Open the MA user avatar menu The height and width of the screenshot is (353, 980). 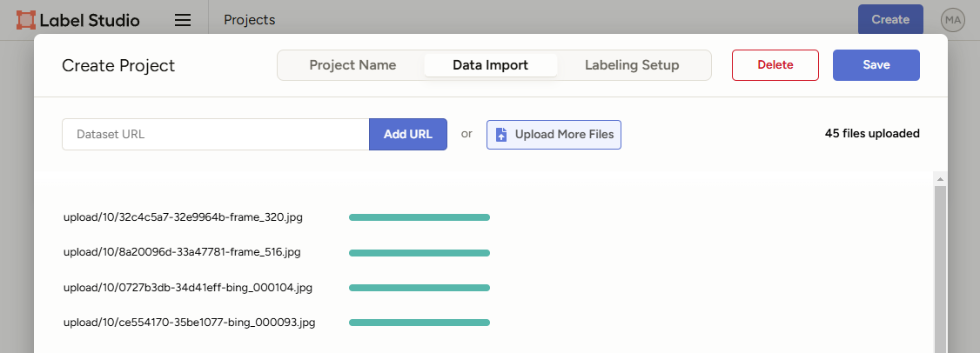953,20
